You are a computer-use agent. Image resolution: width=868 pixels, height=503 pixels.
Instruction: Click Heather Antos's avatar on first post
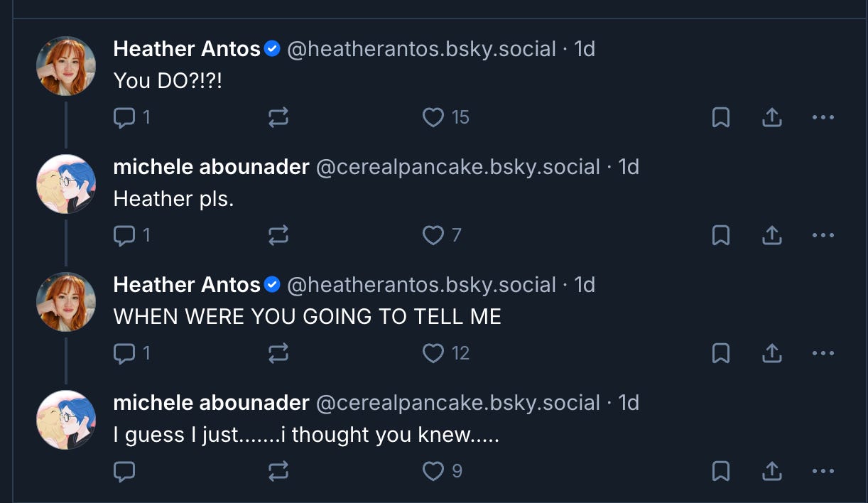pyautogui.click(x=66, y=66)
